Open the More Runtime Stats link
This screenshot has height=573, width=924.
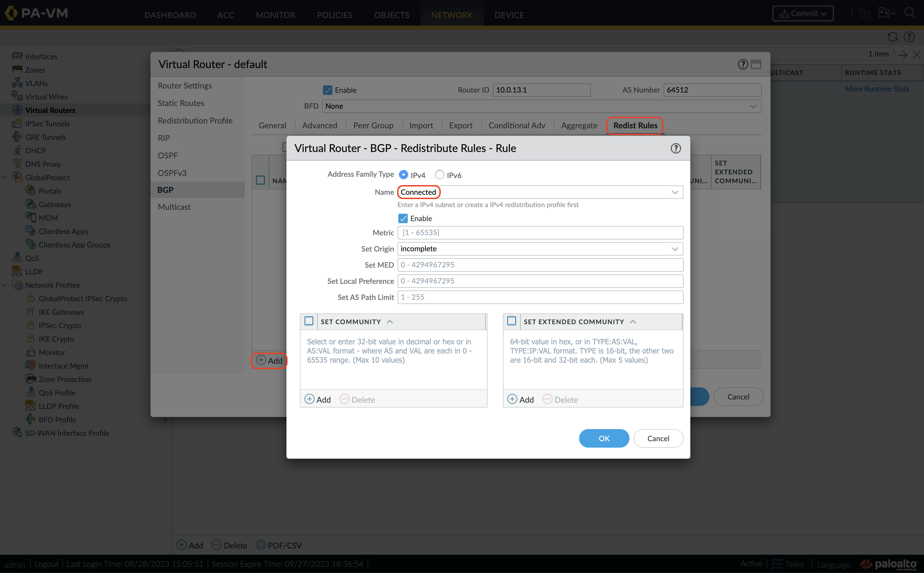coord(877,89)
